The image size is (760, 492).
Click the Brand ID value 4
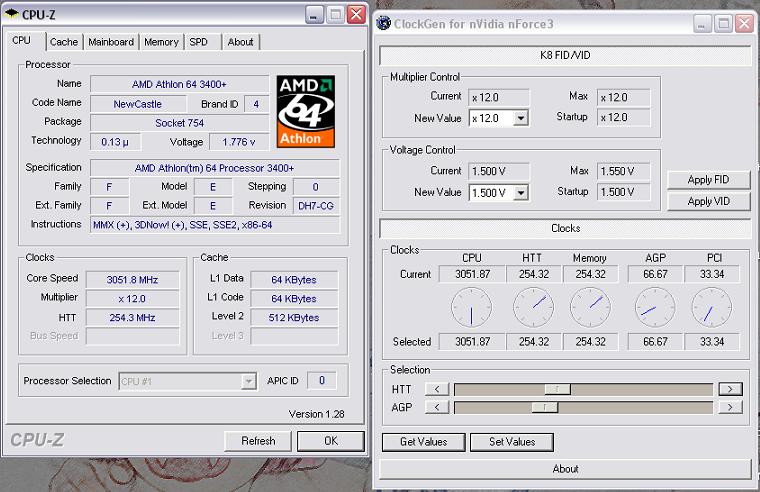(256, 104)
